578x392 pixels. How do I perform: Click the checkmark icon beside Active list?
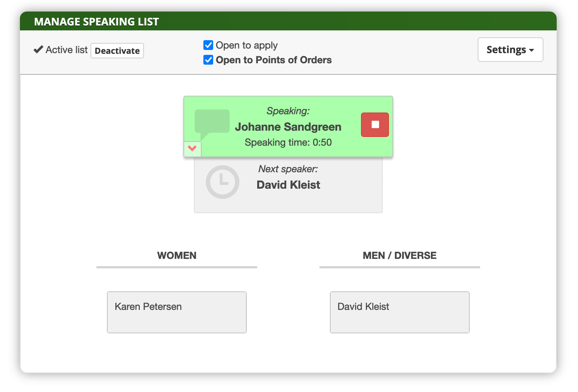(x=38, y=49)
